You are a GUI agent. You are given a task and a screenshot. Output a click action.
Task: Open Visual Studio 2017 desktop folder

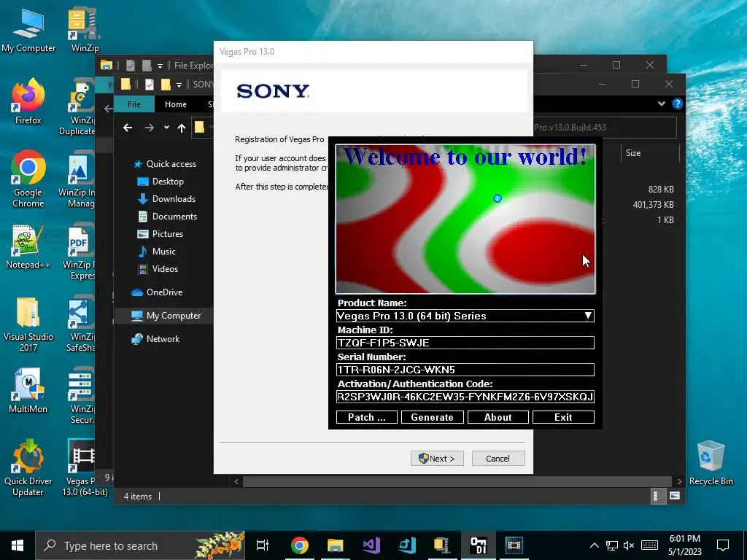(x=28, y=324)
